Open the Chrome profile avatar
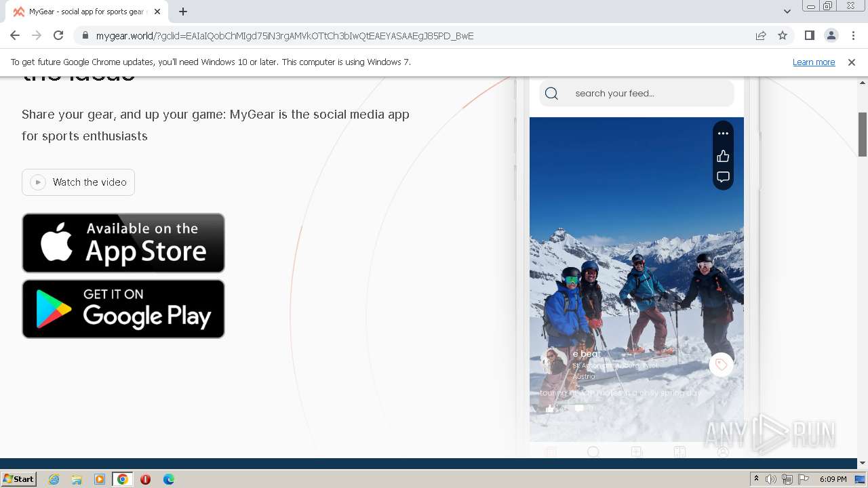 coord(831,36)
